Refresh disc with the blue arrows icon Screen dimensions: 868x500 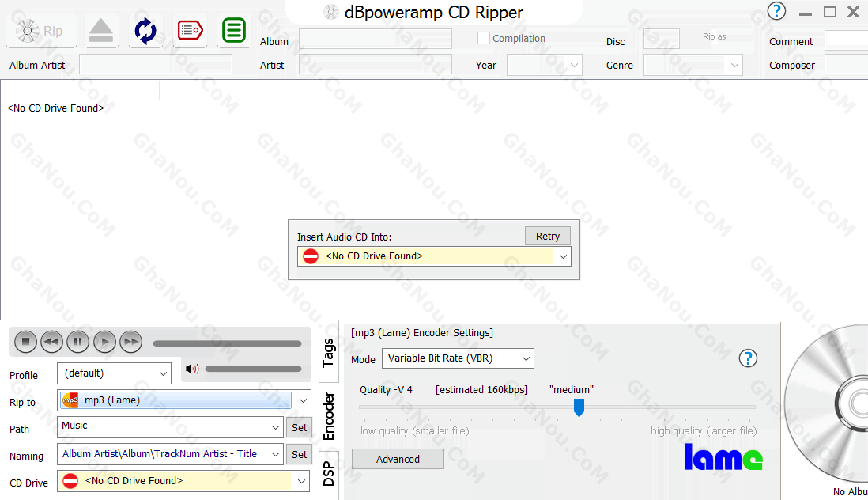pyautogui.click(x=145, y=31)
